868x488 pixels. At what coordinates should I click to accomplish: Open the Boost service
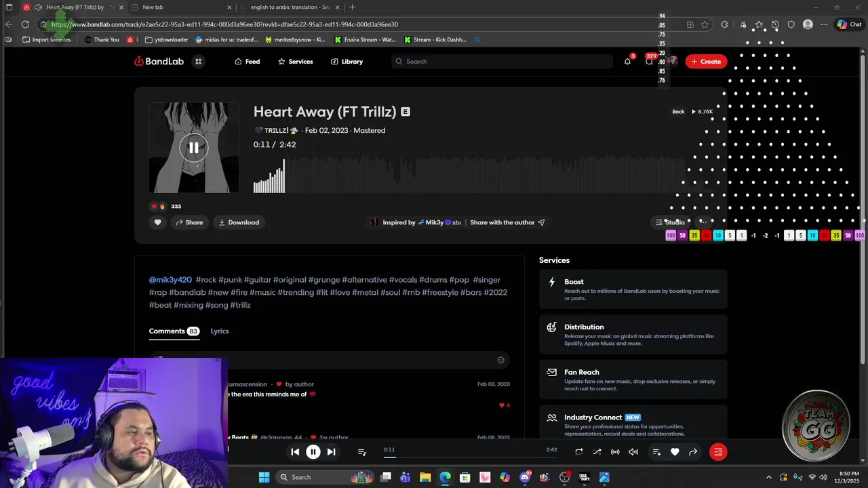633,289
